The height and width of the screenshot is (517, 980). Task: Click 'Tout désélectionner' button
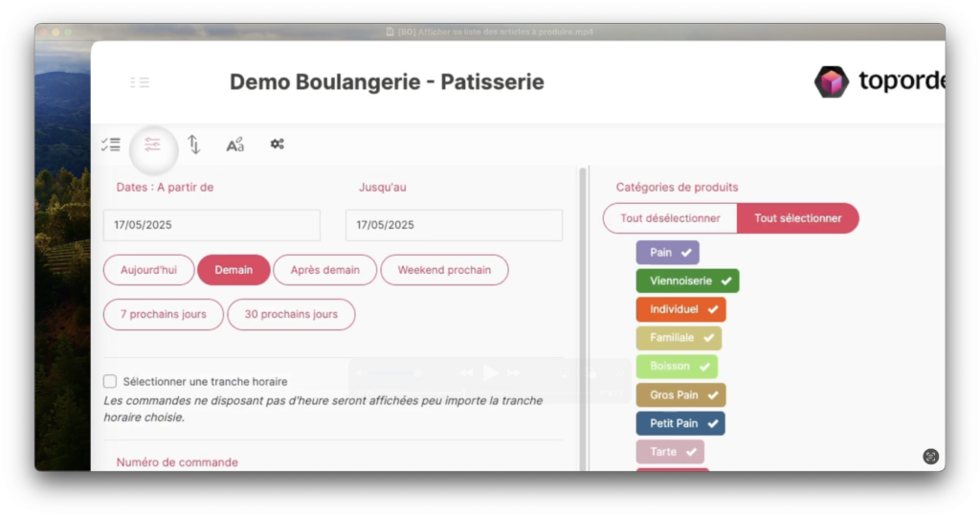(670, 218)
